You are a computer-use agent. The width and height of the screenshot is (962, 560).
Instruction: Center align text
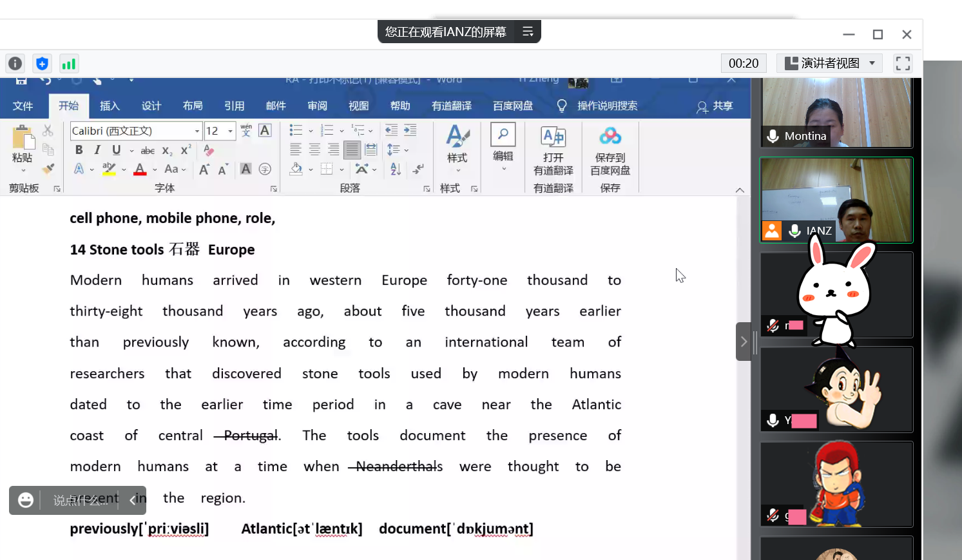point(314,150)
